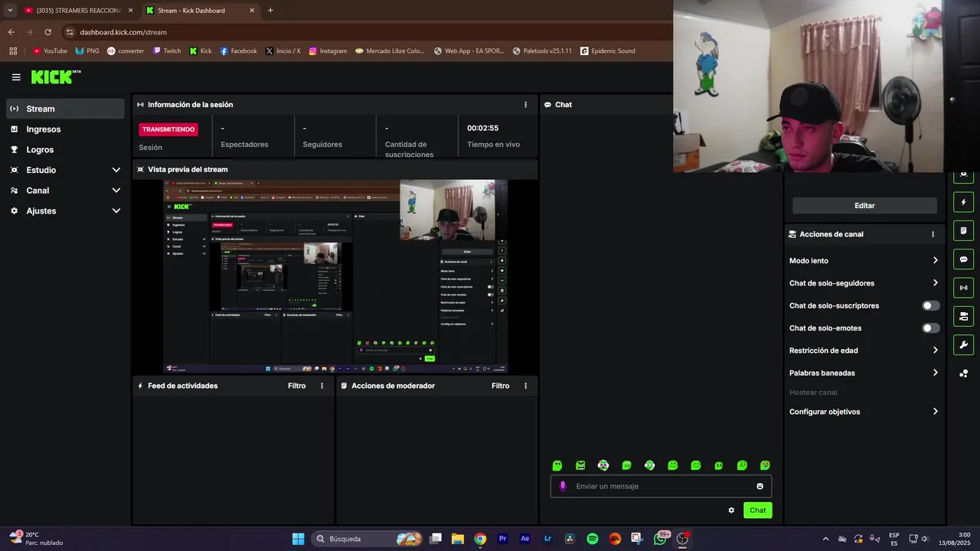Open Filtro in Feed de actividades

point(296,386)
